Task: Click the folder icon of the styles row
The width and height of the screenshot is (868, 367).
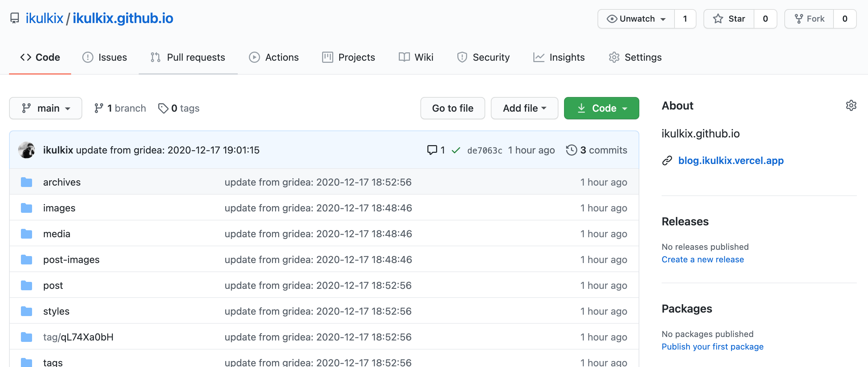Action: coord(26,311)
